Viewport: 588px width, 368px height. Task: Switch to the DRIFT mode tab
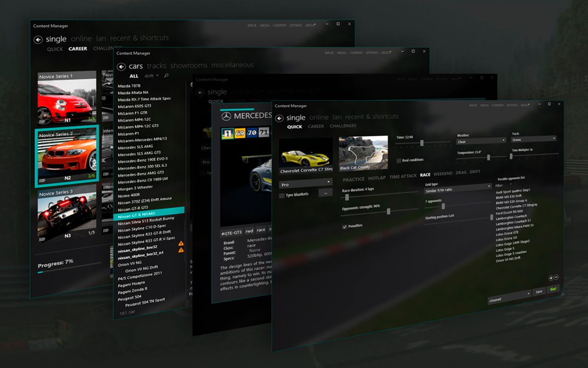(475, 172)
